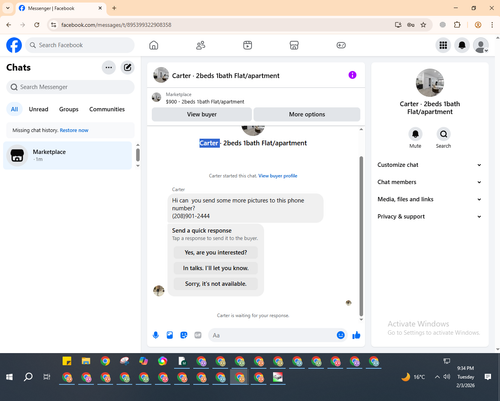
Task: Expand Chat members section
Action: (429, 182)
